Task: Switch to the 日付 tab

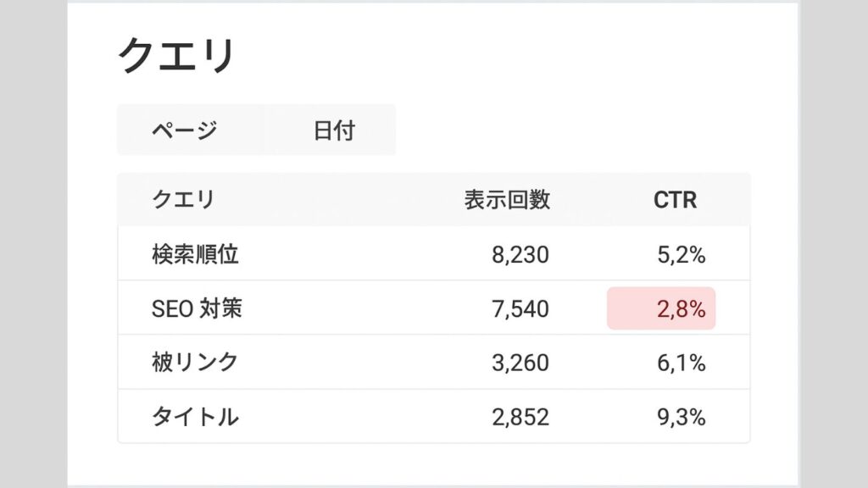Action: (x=331, y=129)
